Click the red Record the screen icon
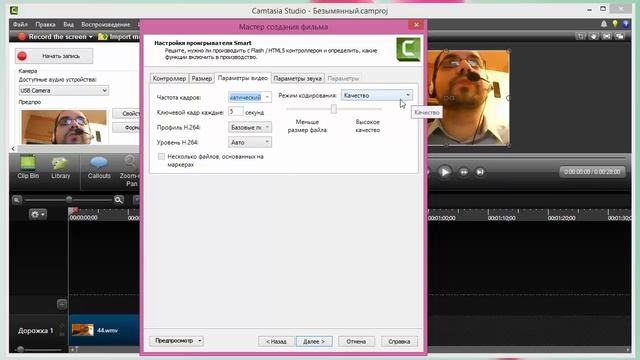 pos(22,37)
